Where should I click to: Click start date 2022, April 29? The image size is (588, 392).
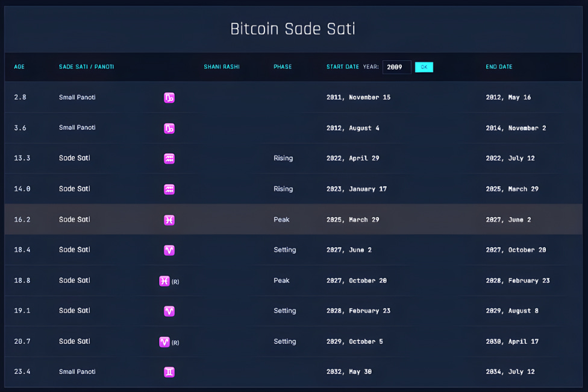(x=352, y=158)
